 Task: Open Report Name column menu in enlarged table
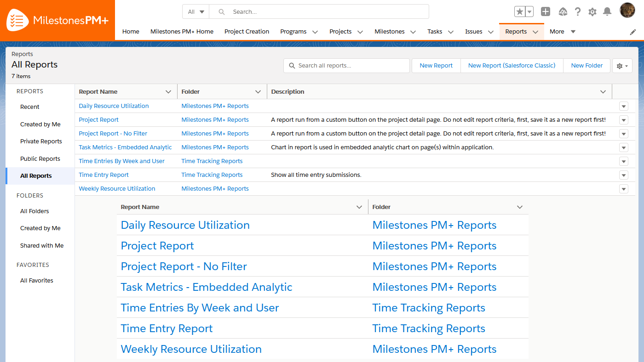click(359, 207)
